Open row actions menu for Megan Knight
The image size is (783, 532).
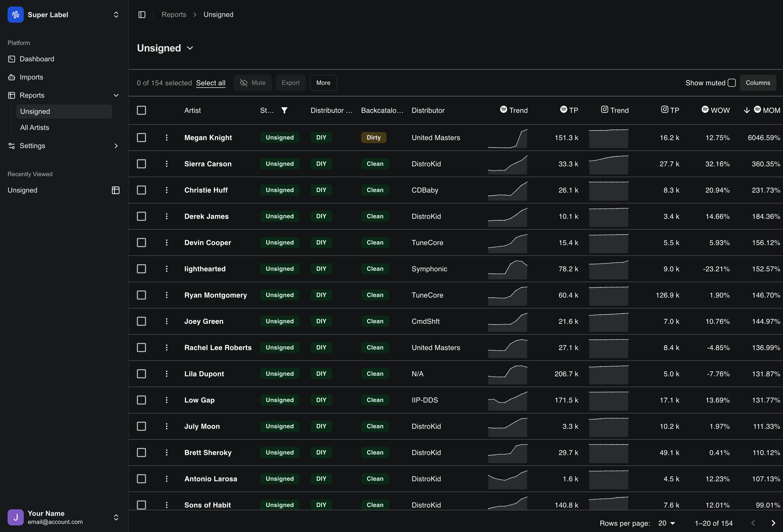166,137
